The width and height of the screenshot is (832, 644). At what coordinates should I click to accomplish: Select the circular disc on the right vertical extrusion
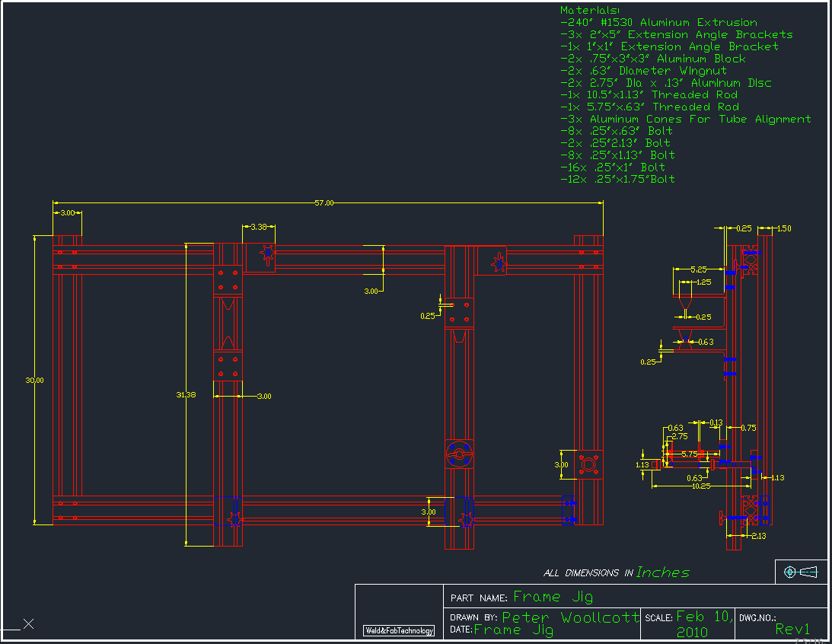[x=459, y=454]
